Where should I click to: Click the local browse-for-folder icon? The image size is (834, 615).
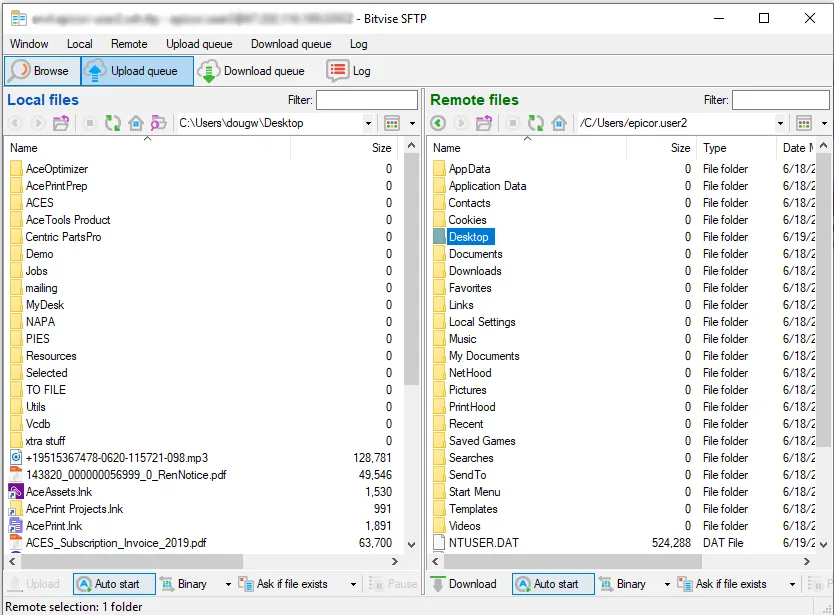158,123
